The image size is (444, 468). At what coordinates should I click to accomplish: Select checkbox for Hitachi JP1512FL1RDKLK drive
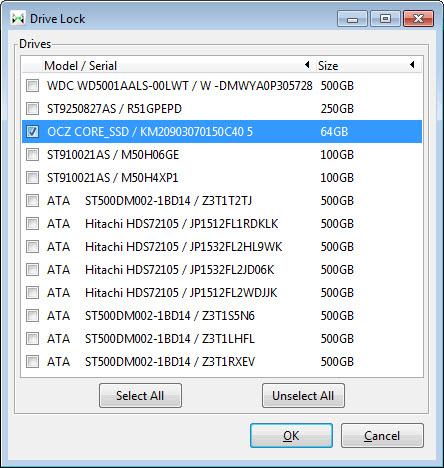click(32, 224)
